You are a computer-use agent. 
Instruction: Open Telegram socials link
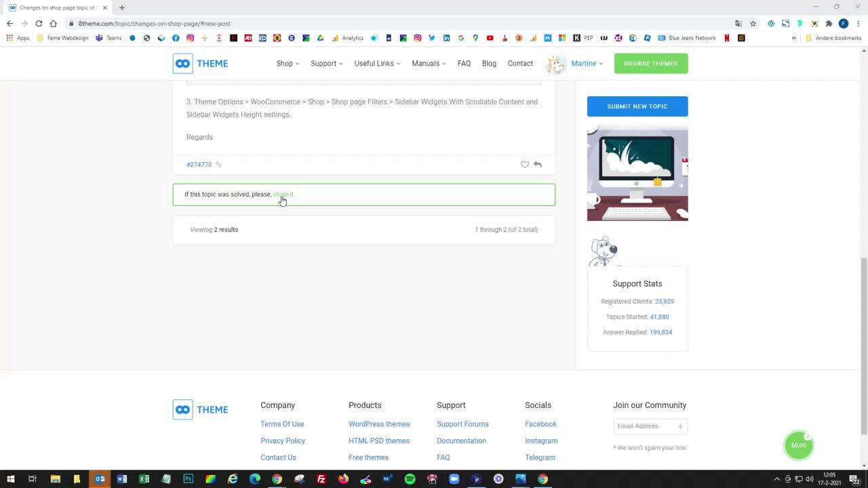(x=540, y=457)
